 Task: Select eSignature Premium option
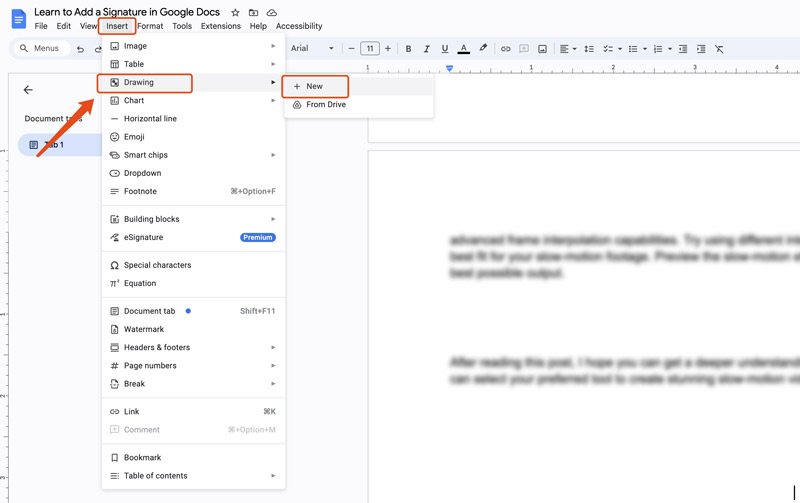(x=193, y=237)
